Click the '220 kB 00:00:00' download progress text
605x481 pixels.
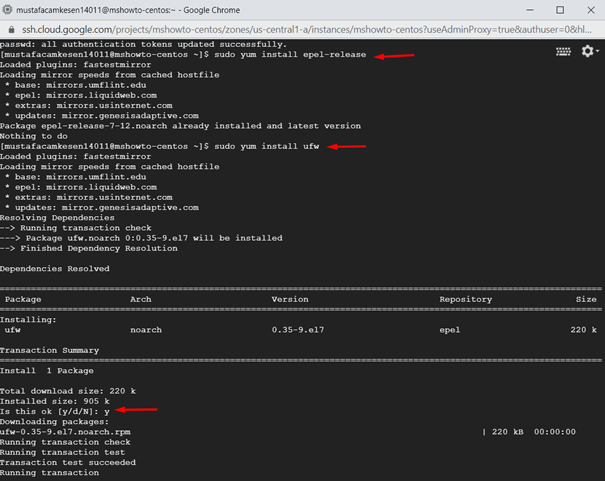coord(529,432)
